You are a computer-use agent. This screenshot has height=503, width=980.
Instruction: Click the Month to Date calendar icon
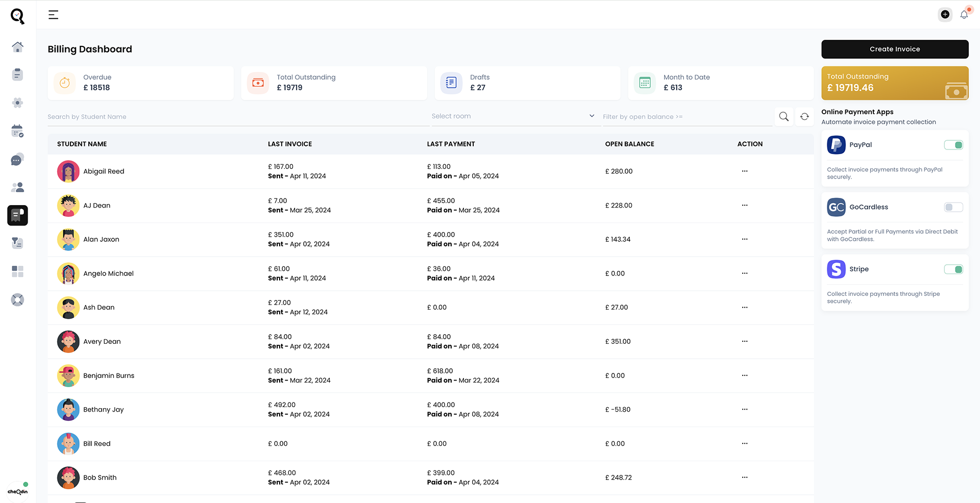[645, 83]
